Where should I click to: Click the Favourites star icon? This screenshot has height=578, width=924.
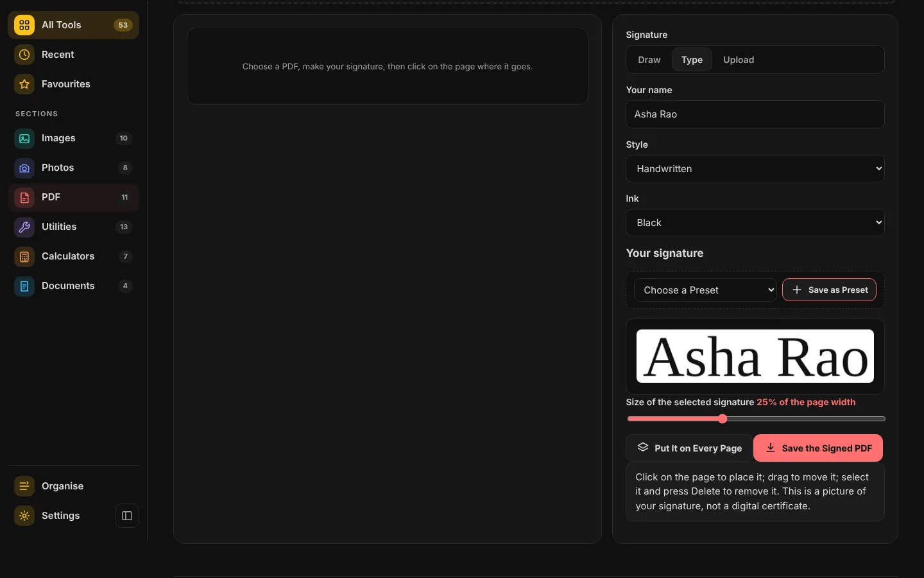[x=24, y=84]
